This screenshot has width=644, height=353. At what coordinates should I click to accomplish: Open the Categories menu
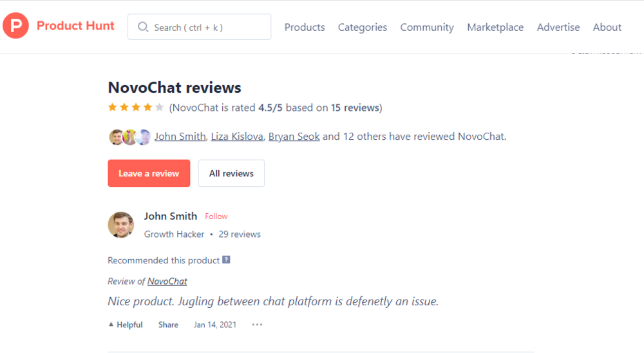pyautogui.click(x=362, y=27)
